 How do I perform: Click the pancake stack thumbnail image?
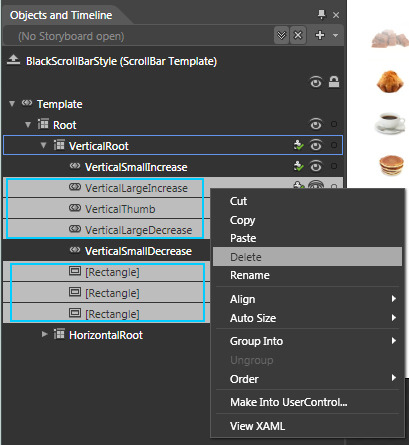click(x=391, y=165)
